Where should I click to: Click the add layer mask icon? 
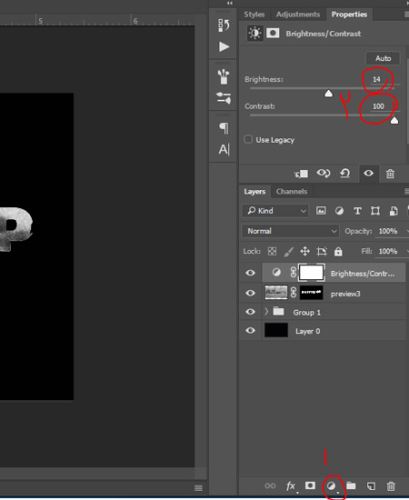(x=310, y=486)
